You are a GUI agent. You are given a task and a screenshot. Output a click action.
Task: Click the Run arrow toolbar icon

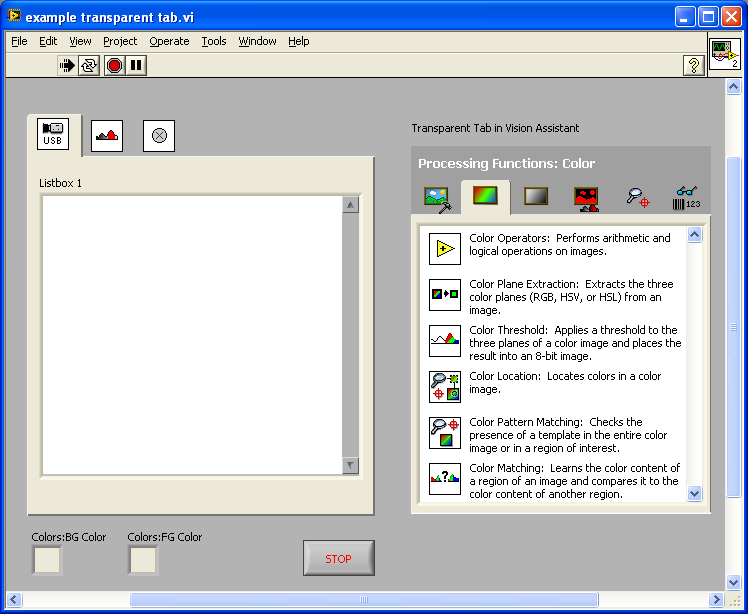pyautogui.click(x=67, y=65)
